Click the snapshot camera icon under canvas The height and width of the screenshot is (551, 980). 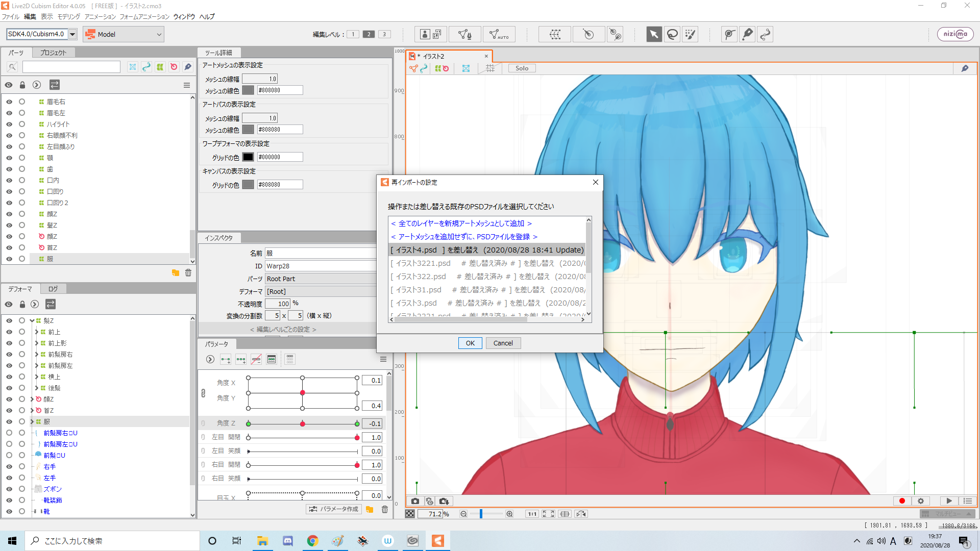(415, 501)
